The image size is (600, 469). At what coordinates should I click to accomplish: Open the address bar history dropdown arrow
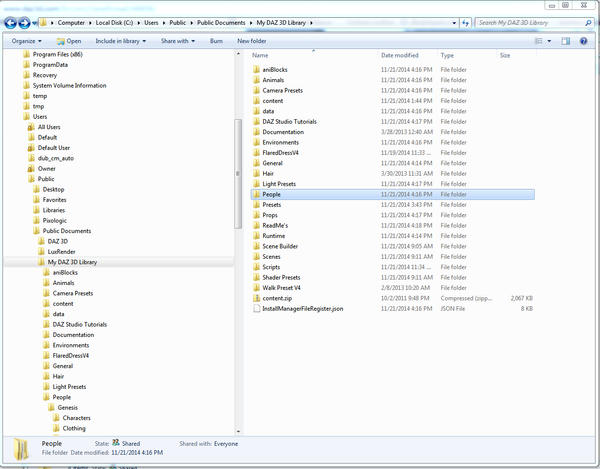[x=454, y=23]
